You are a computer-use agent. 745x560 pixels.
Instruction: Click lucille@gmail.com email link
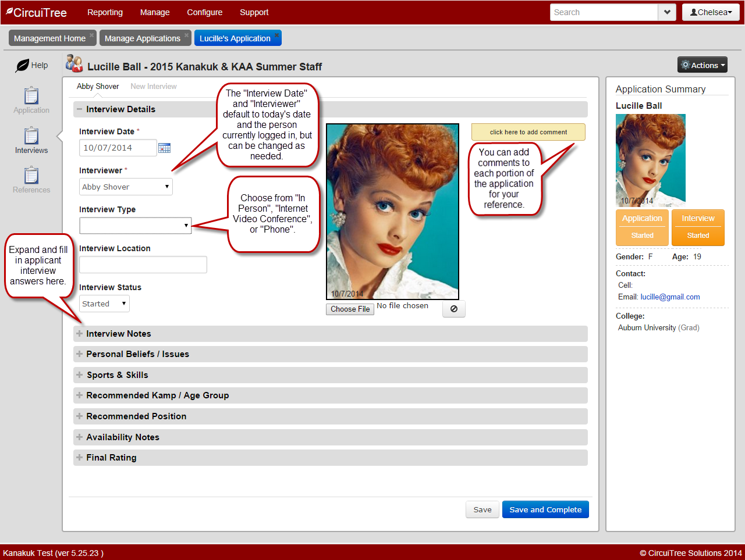click(x=670, y=297)
